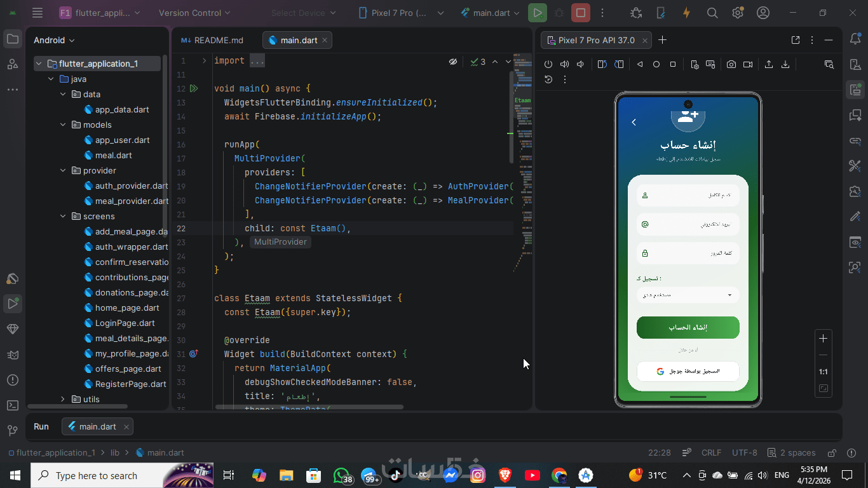
Task: Open the main hamburger menu
Action: tap(37, 13)
